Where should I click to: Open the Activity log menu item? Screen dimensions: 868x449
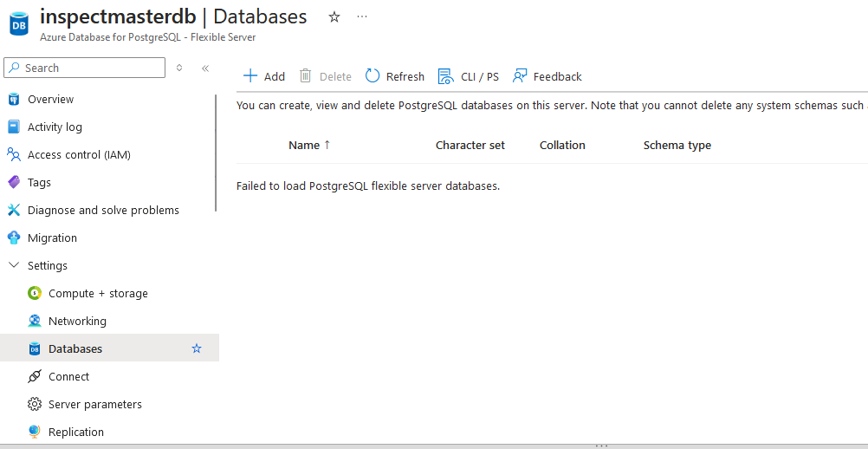pyautogui.click(x=55, y=127)
